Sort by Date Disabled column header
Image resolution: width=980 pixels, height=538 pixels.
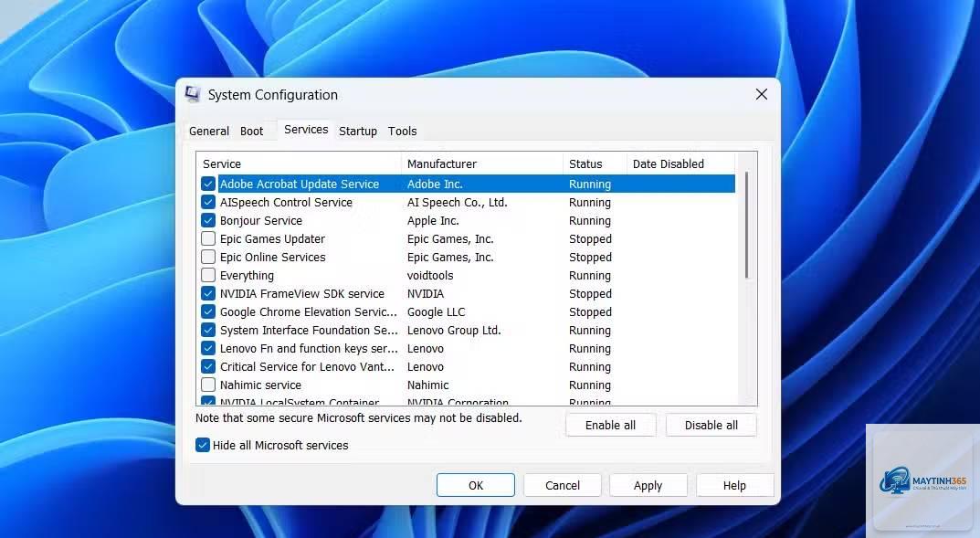click(680, 164)
